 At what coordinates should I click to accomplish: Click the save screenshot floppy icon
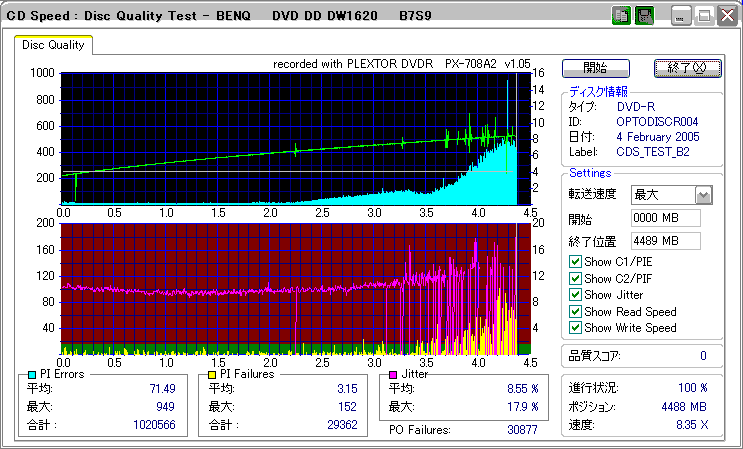click(644, 16)
